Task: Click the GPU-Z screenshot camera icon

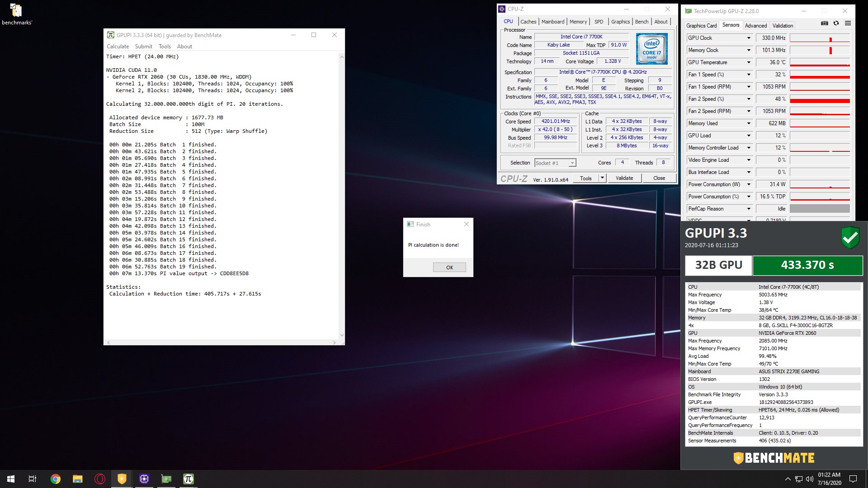Action: pos(824,23)
